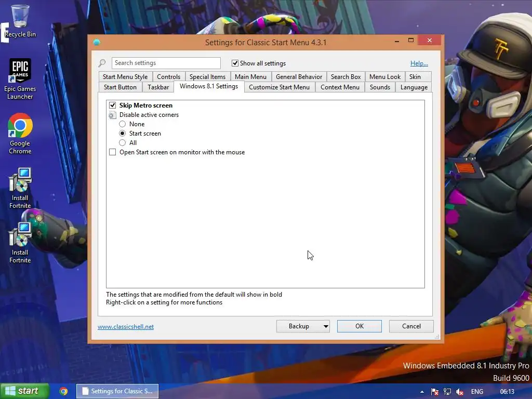532x399 pixels.
Task: Select the Windows 8.1 Settings tab
Action: (209, 86)
